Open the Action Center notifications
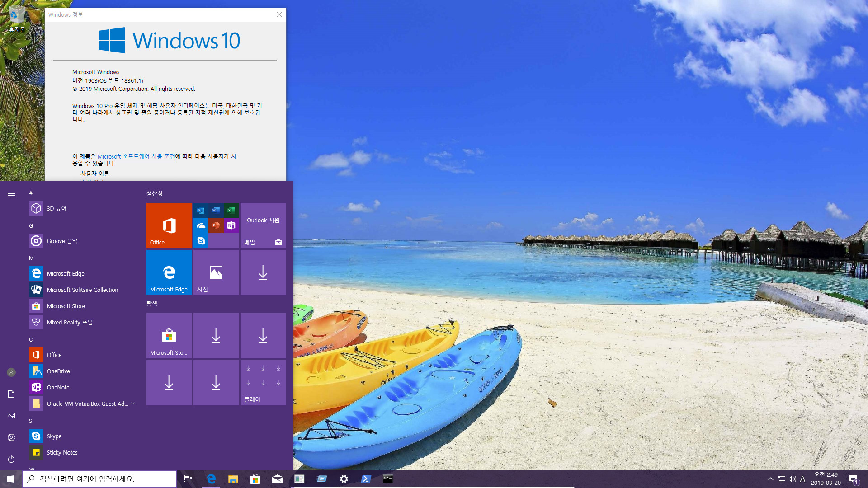The width and height of the screenshot is (868, 488). click(854, 479)
